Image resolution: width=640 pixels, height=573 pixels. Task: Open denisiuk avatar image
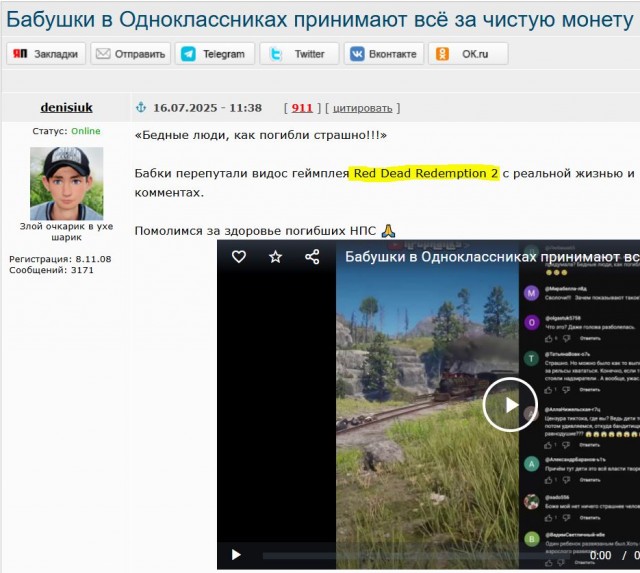tap(67, 184)
